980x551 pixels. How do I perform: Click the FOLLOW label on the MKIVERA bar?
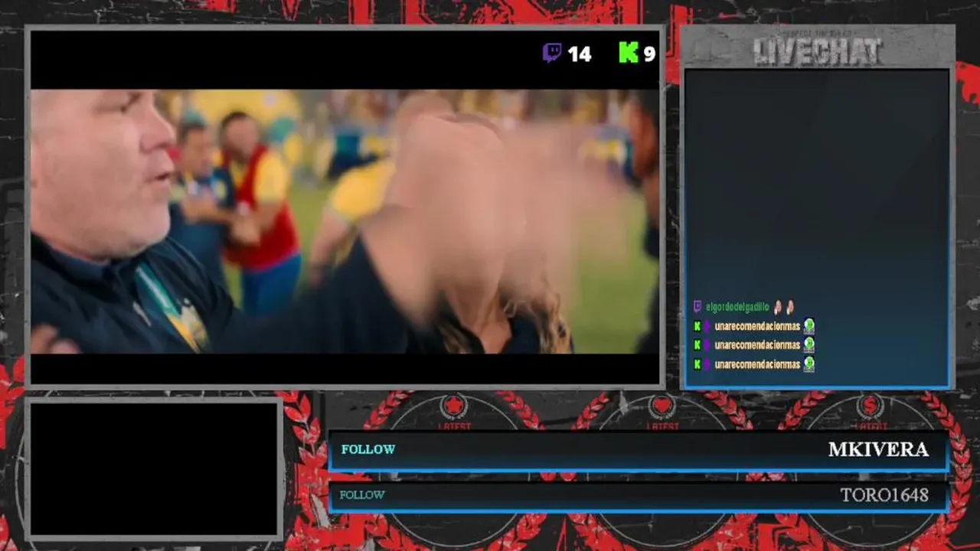368,449
